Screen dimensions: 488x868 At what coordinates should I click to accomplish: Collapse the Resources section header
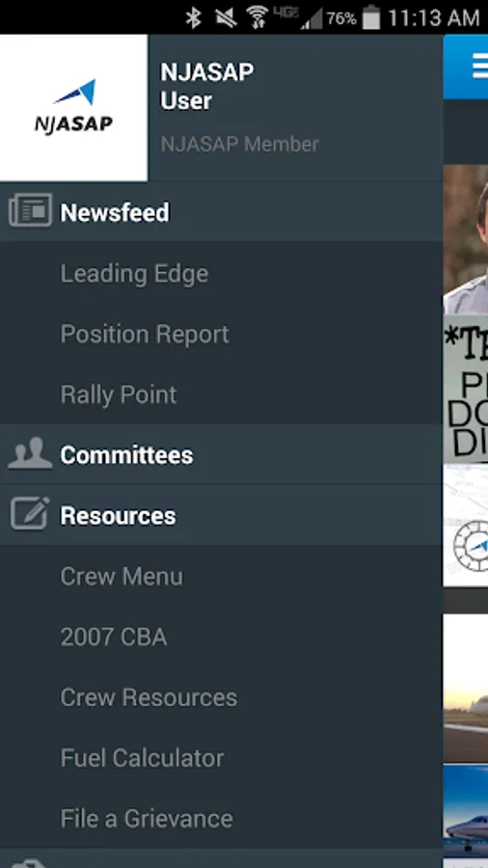tap(221, 515)
